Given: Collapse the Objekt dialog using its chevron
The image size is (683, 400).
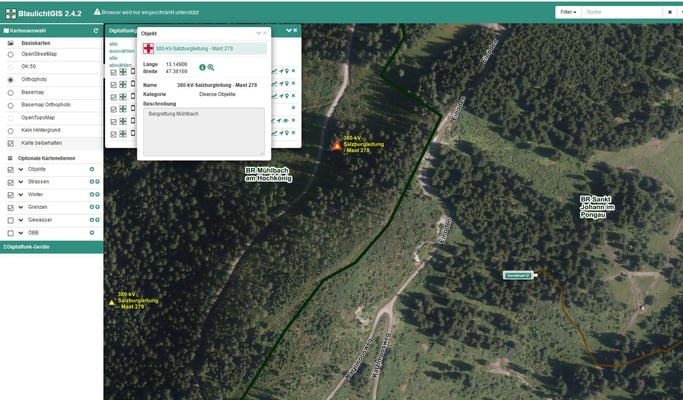Looking at the screenshot, I should tap(258, 33).
